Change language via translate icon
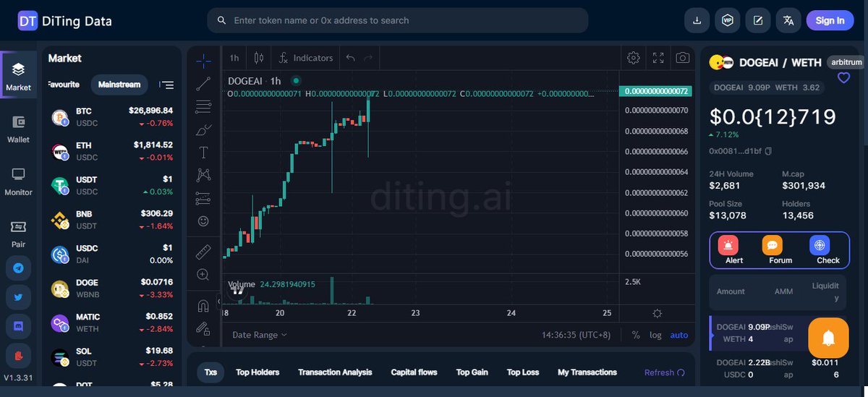Screen dimensions: 868x397 (788, 20)
